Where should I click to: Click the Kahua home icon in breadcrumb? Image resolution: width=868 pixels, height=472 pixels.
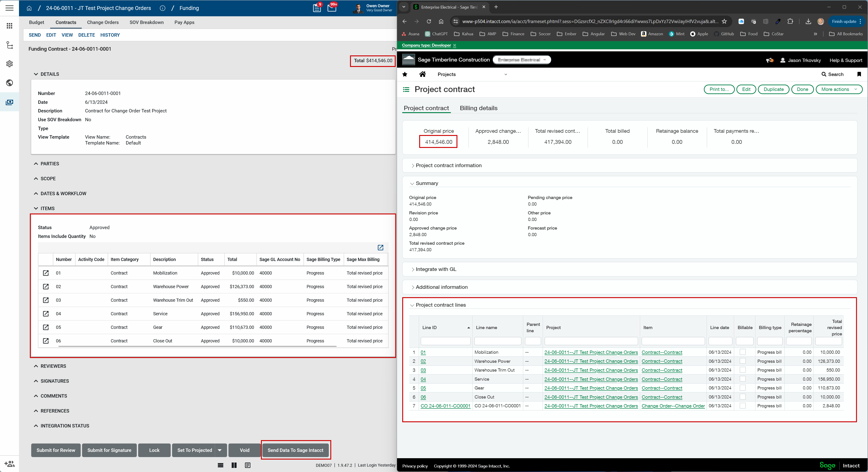pos(29,8)
